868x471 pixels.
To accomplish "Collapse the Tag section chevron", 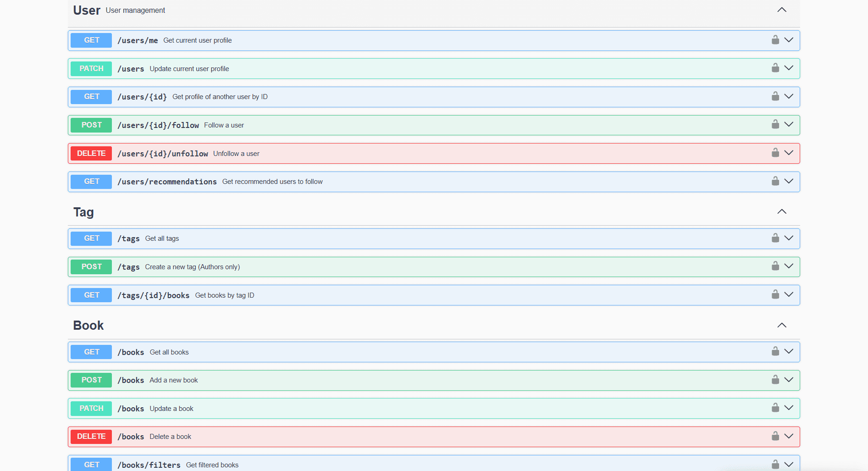I will tap(782, 211).
